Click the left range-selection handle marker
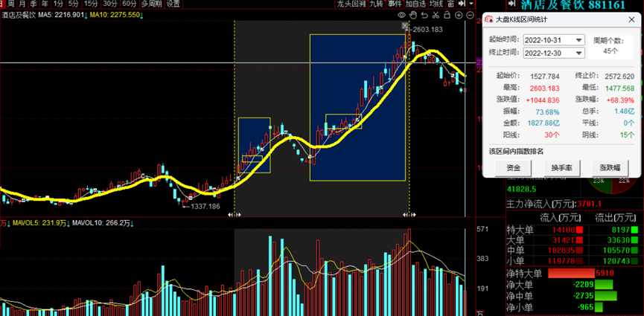This screenshot has width=644, height=316. tap(235, 215)
